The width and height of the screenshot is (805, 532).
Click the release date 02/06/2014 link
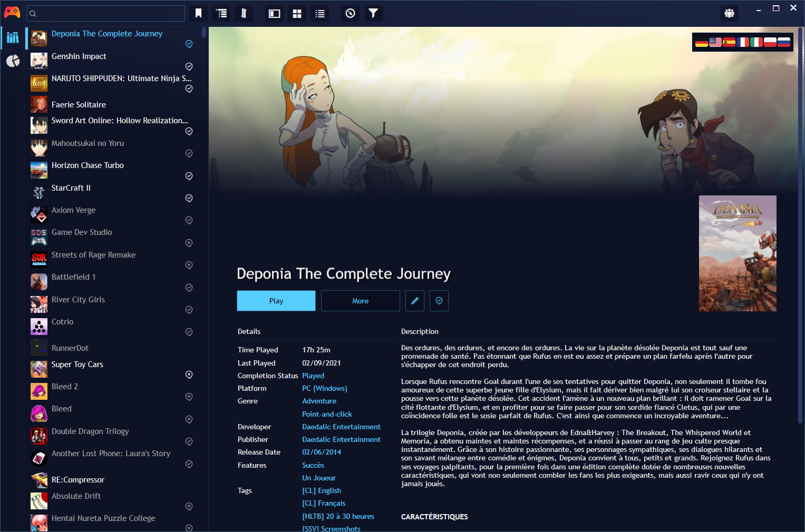[x=322, y=452]
